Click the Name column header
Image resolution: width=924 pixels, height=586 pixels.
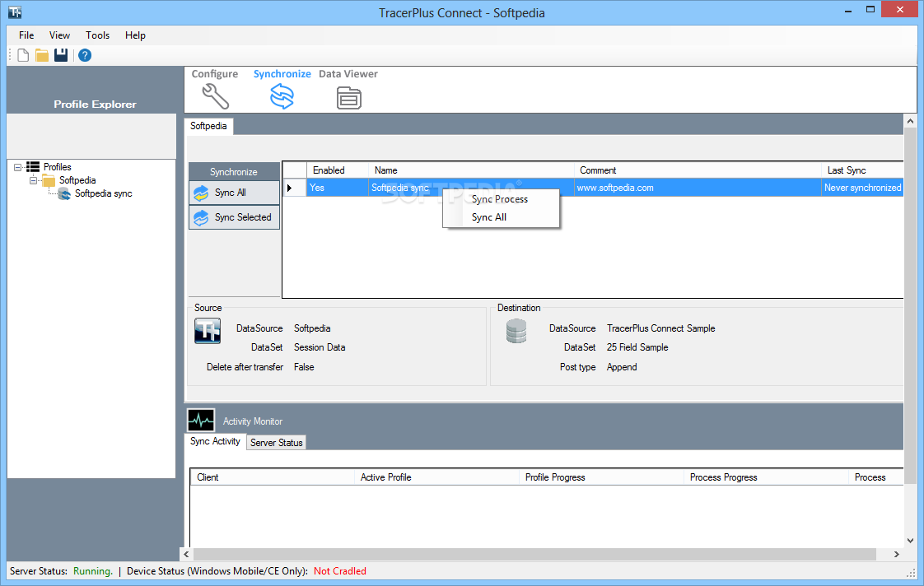point(471,170)
